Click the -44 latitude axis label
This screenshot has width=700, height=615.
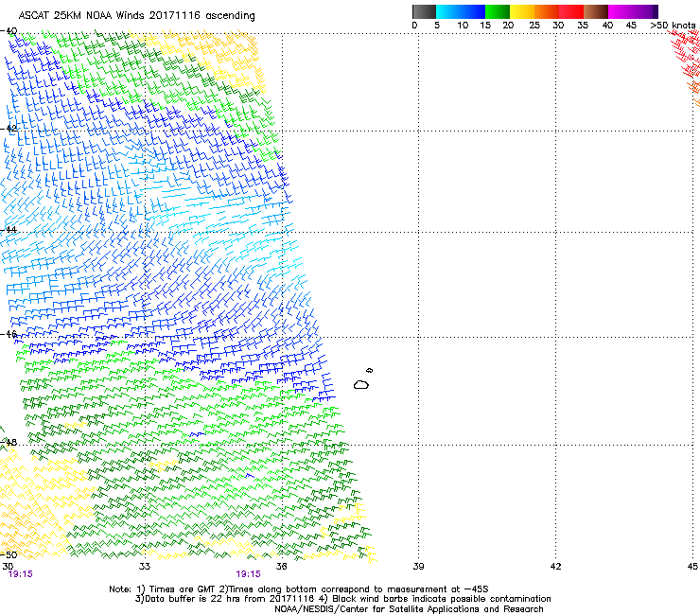click(x=9, y=230)
